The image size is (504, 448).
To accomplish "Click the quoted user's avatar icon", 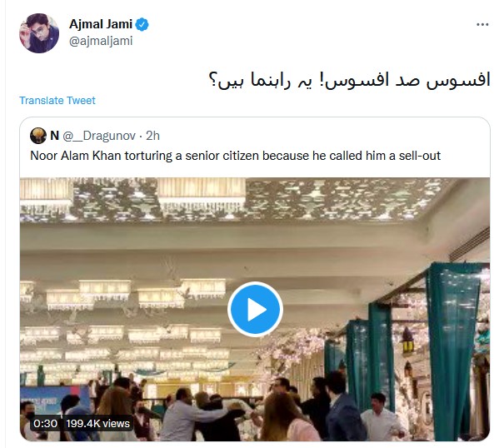I will coord(38,136).
